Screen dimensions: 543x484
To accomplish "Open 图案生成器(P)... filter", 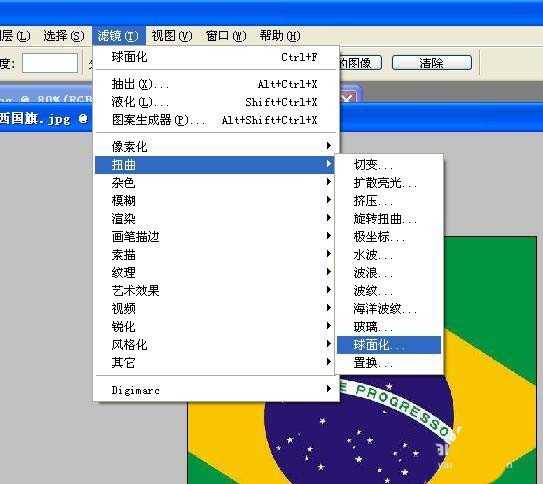I will tap(215, 120).
